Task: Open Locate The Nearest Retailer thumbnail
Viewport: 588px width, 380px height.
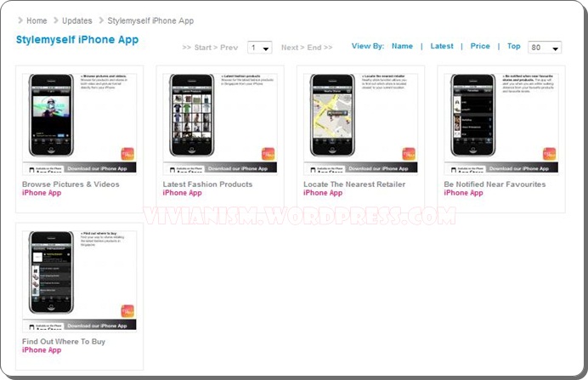Action: coord(361,124)
